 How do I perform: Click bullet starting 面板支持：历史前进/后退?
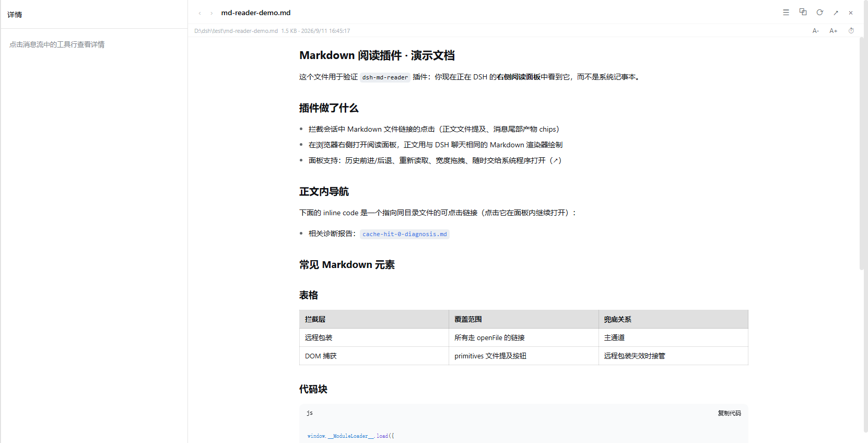point(435,160)
